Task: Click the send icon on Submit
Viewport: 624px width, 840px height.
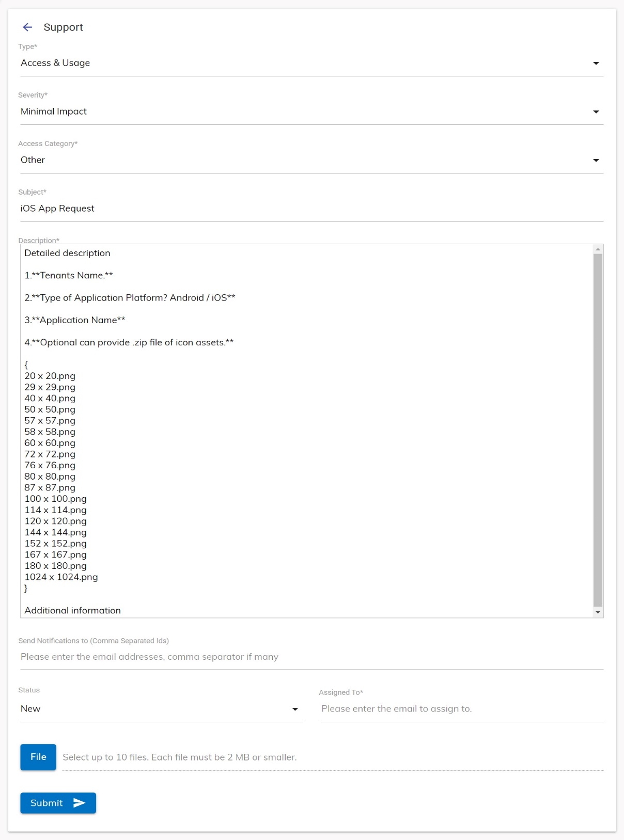Action: (79, 803)
